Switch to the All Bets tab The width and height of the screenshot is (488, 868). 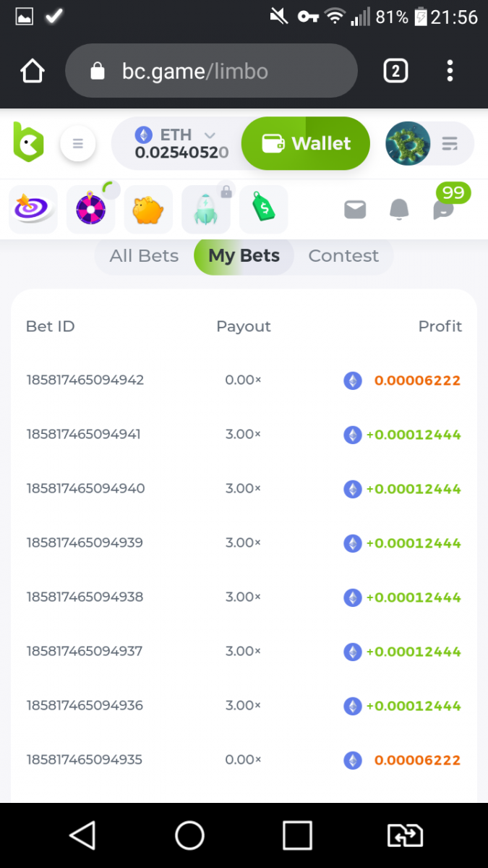point(144,256)
